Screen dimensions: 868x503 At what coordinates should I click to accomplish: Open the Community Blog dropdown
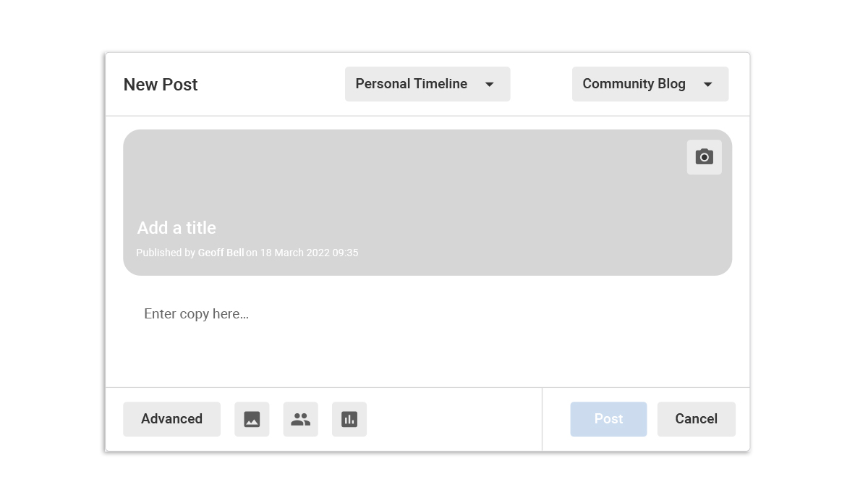(x=634, y=84)
